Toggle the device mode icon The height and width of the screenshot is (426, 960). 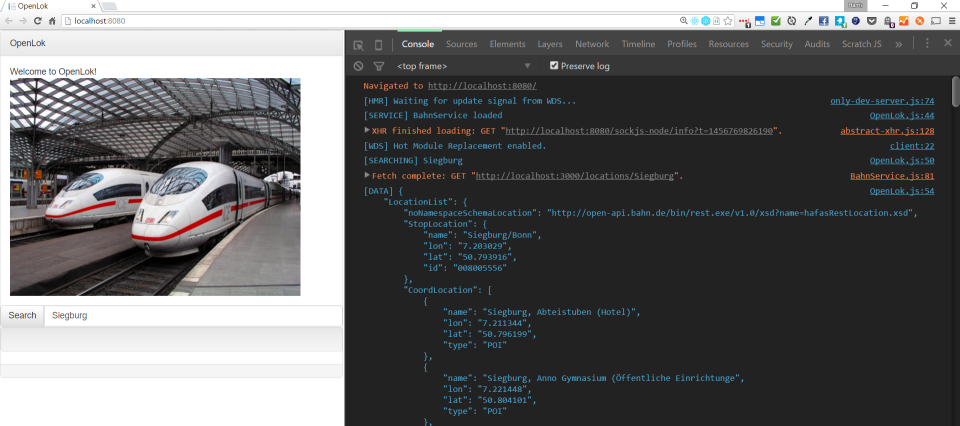pyautogui.click(x=378, y=45)
